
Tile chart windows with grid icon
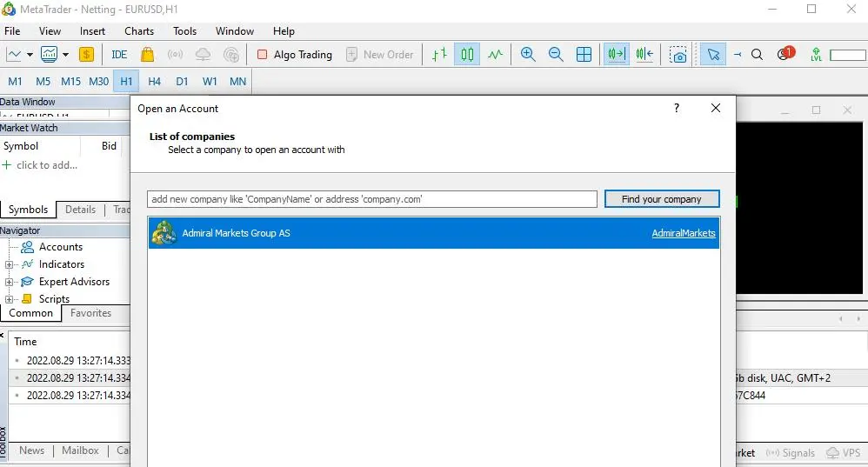pos(584,54)
